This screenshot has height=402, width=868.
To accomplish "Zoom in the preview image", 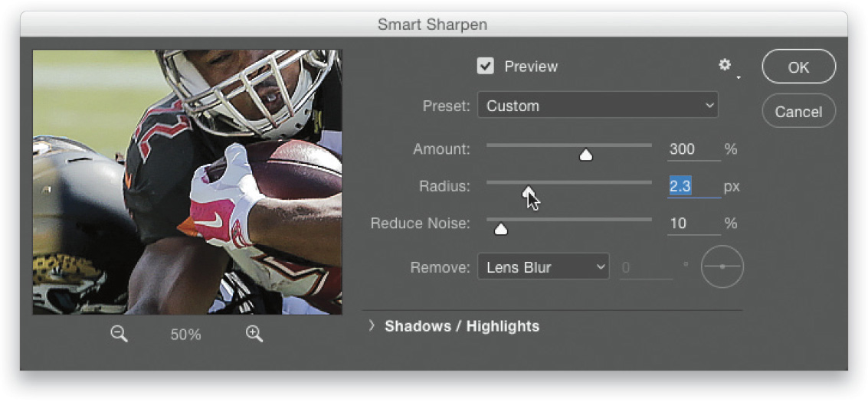I will tap(254, 333).
